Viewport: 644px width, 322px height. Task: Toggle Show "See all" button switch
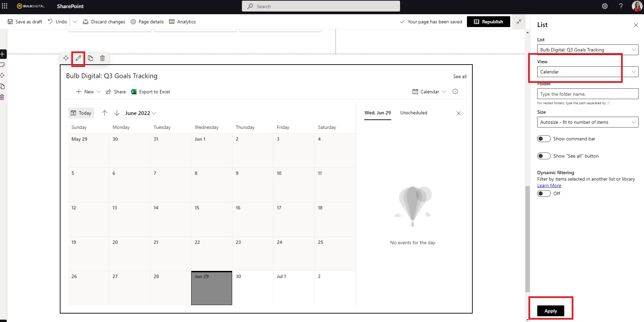[x=544, y=156]
